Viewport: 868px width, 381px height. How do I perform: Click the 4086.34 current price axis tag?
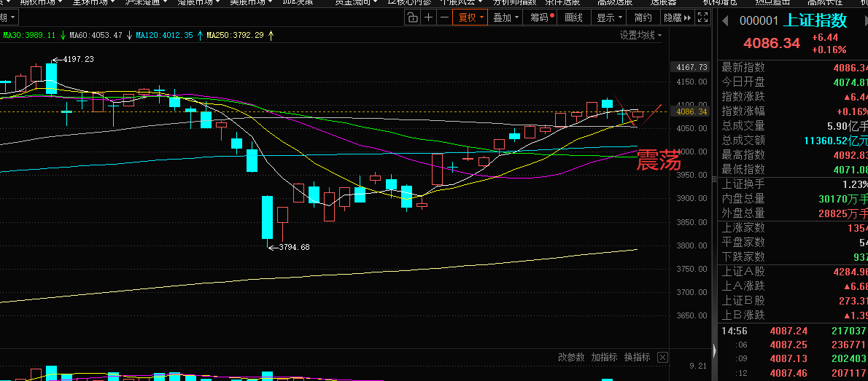(689, 111)
